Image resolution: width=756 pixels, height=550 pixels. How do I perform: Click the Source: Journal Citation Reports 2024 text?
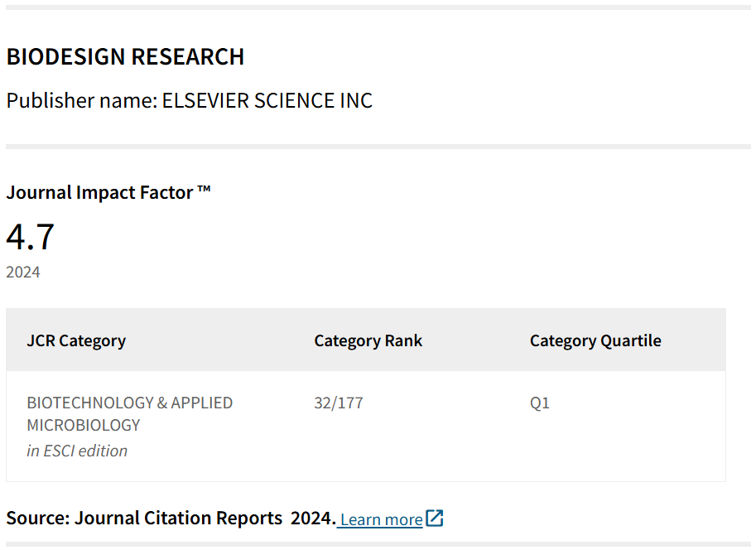[171, 519]
